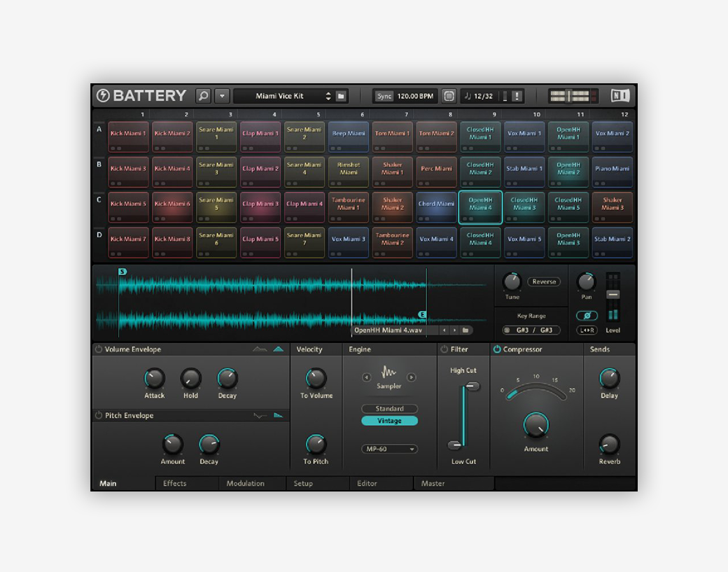Select the AHDSR envelope shape icon

[x=260, y=349]
